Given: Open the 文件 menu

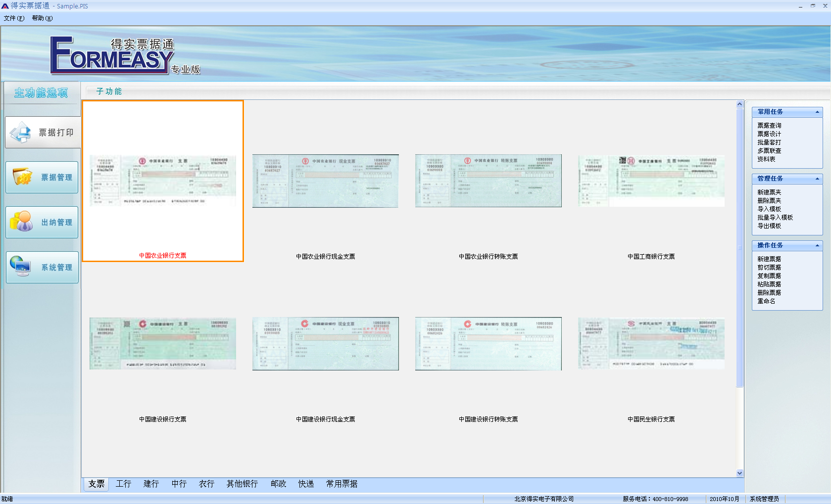Looking at the screenshot, I should click(x=14, y=18).
